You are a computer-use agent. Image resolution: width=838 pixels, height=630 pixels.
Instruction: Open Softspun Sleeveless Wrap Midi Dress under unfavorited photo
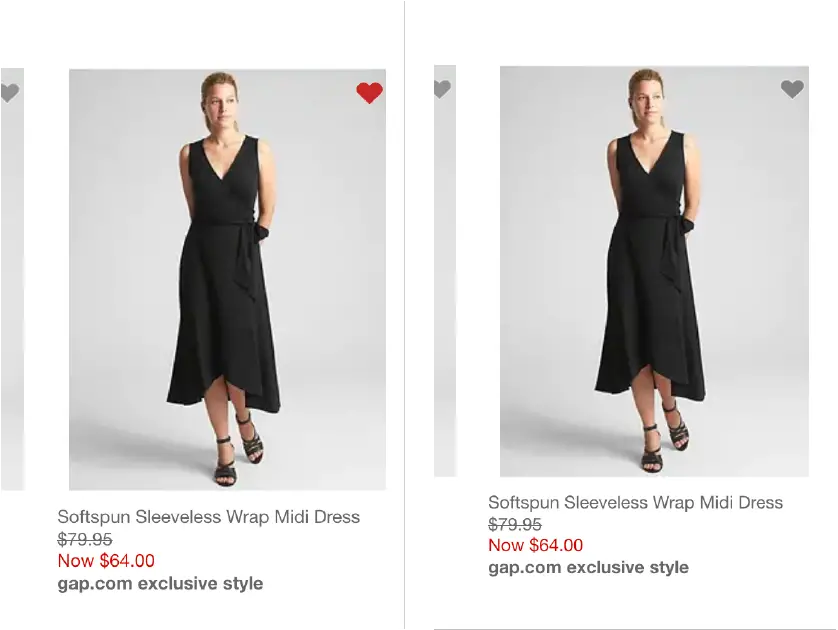pos(635,502)
